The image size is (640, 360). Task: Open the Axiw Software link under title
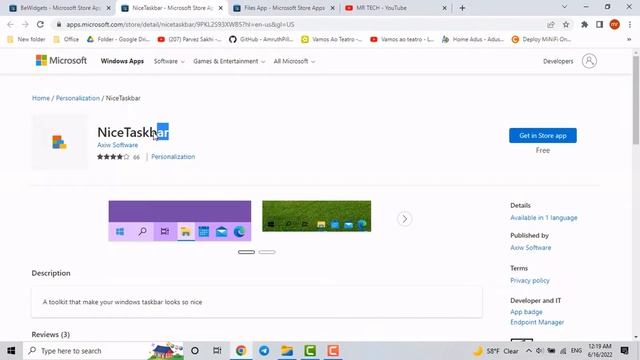[x=118, y=145]
